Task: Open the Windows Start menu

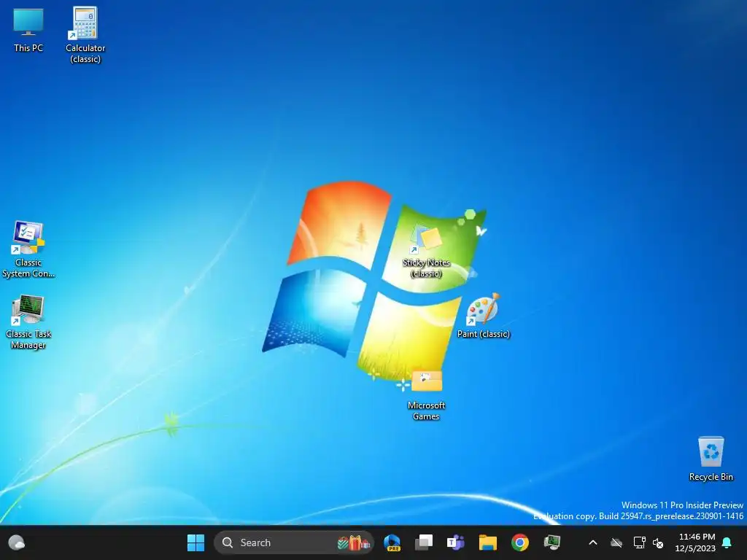Action: [x=196, y=542]
